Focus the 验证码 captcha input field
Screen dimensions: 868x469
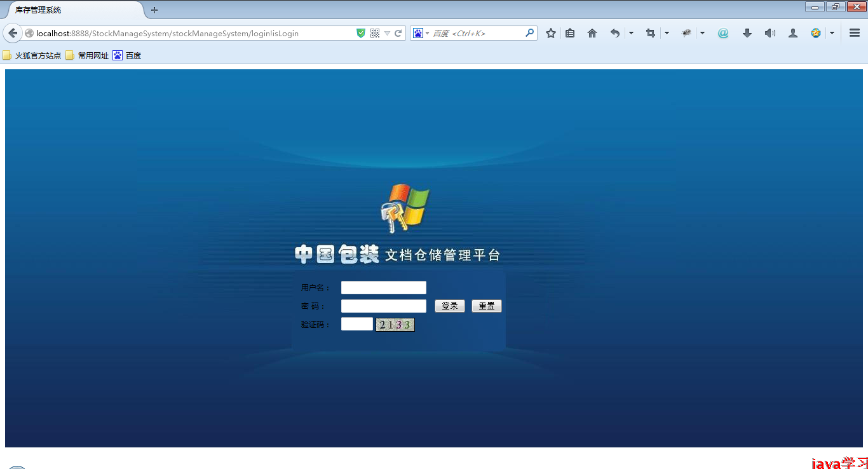pyautogui.click(x=357, y=324)
